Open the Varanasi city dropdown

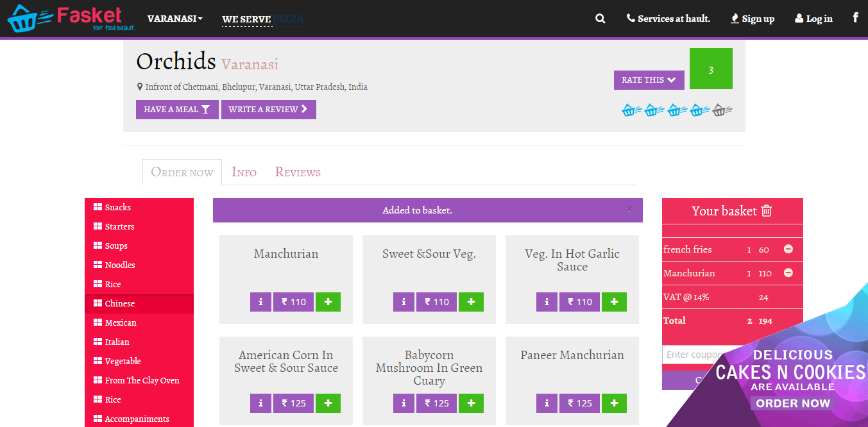[x=174, y=19]
